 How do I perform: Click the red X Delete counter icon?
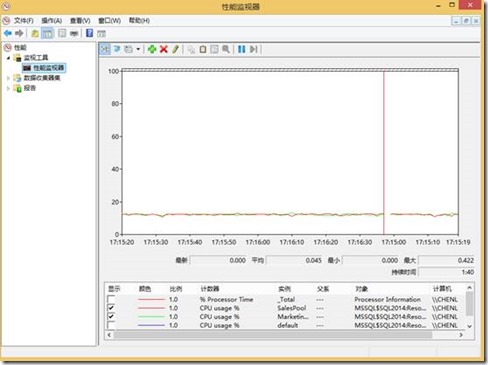coord(164,49)
